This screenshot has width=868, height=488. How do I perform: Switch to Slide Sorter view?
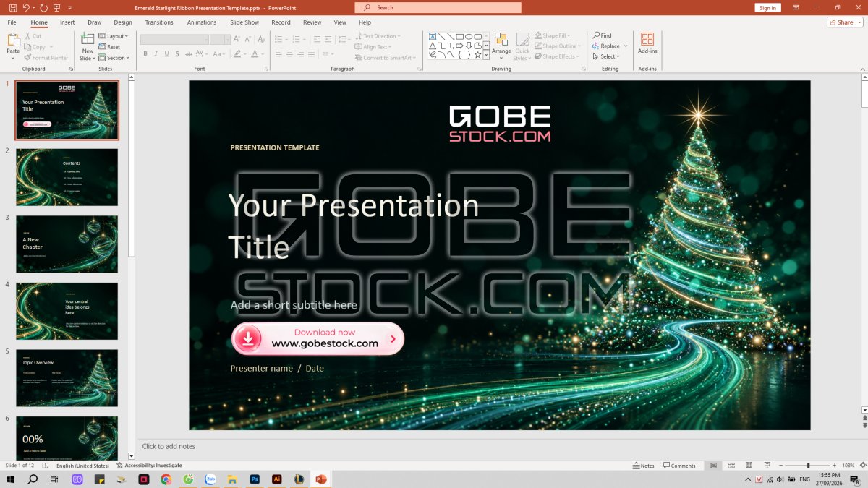[731, 466]
